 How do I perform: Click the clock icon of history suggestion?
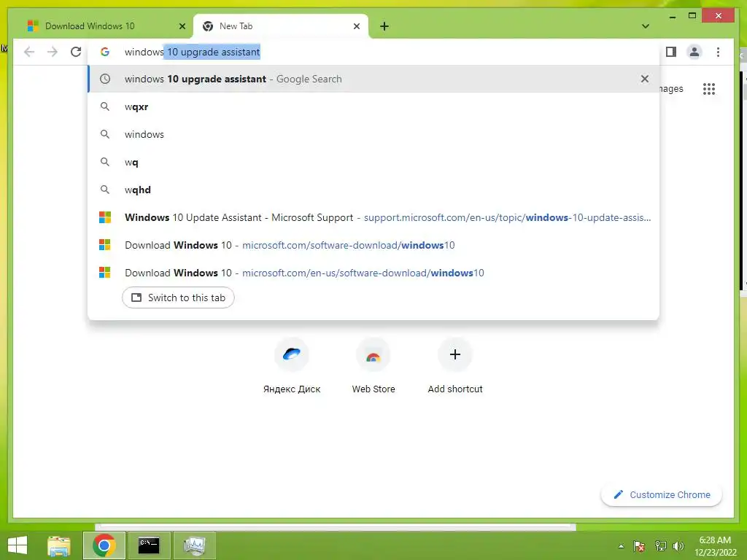pos(105,79)
